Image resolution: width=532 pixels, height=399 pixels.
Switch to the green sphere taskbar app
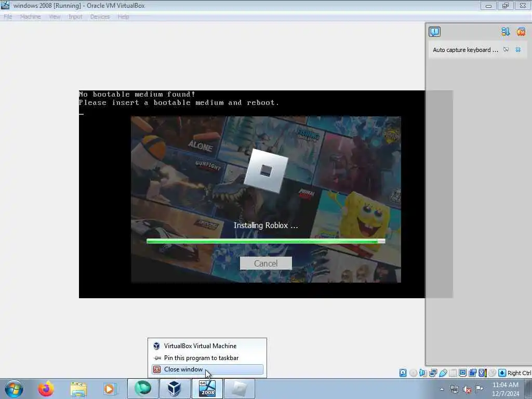142,389
